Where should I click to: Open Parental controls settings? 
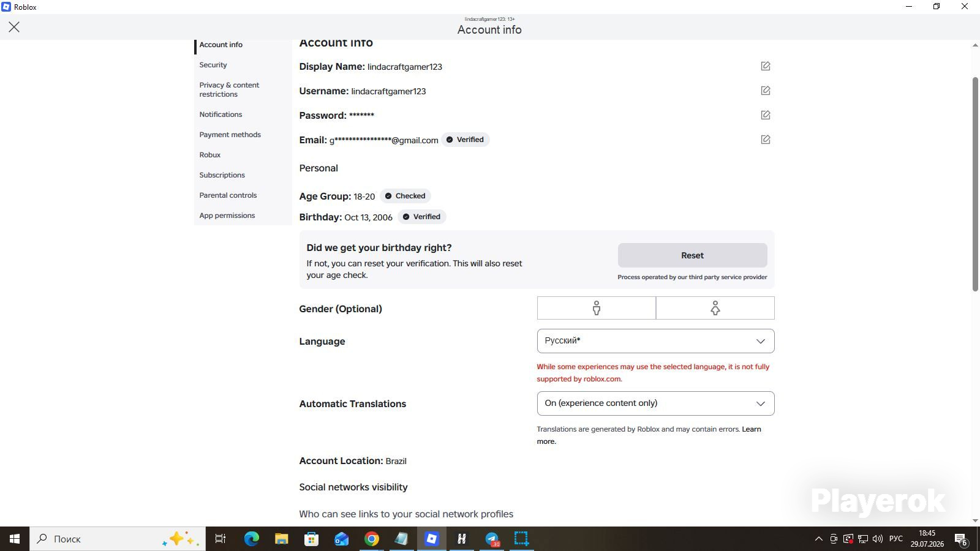point(228,195)
